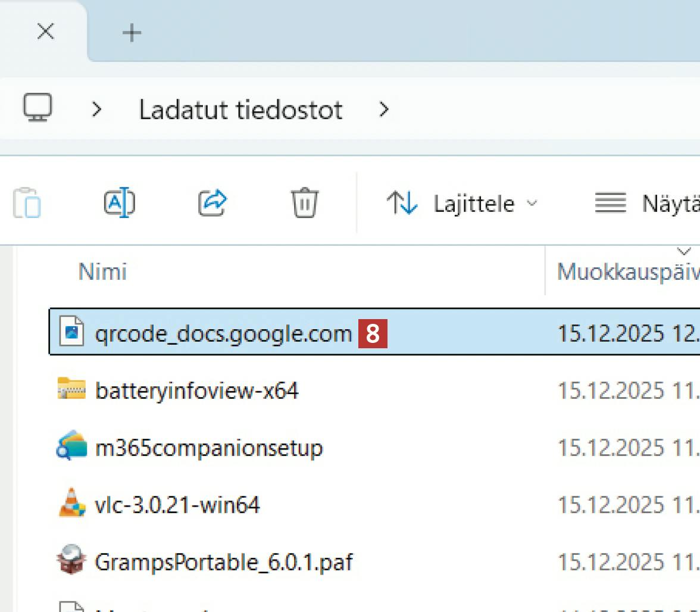Click the Share icon in toolbar
Screen dimensions: 700x612
tap(212, 203)
